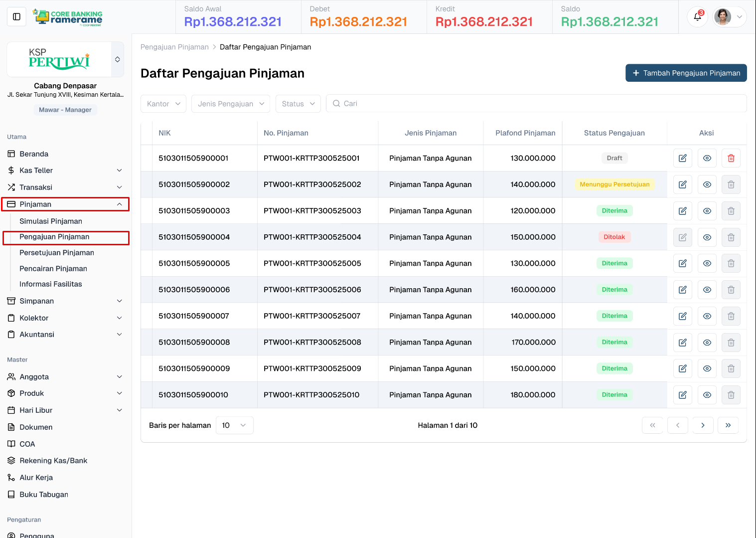
Task: View details of the Ditolak application
Action: coord(707,237)
